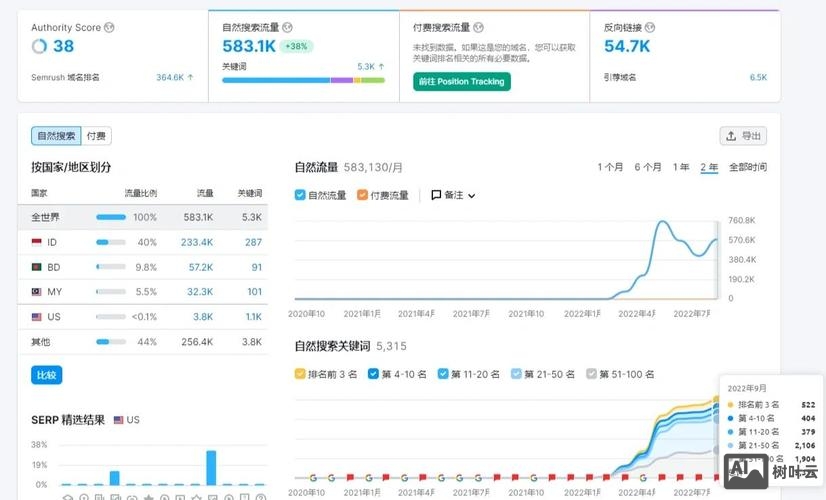The height and width of the screenshot is (500, 826).
Task: Click the blue segment of the keyword distribution bar
Action: [276, 80]
